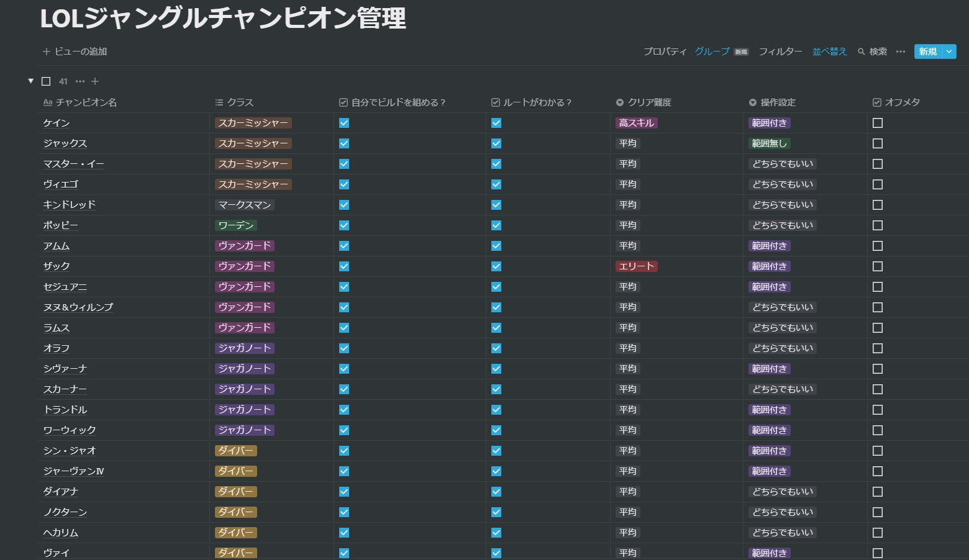This screenshot has width=969, height=560.
Task: Uncheck 自分でビルドを組める for ヘカリム
Action: coord(344,533)
